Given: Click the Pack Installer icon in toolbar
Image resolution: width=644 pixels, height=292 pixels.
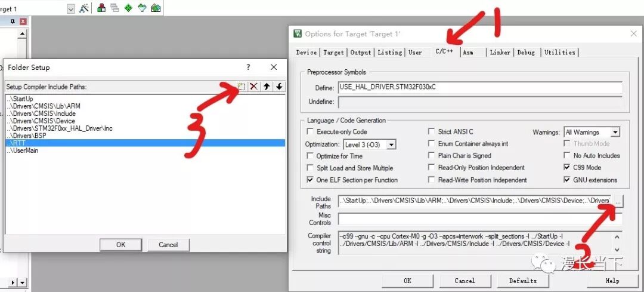Looking at the screenshot, I should (156, 8).
